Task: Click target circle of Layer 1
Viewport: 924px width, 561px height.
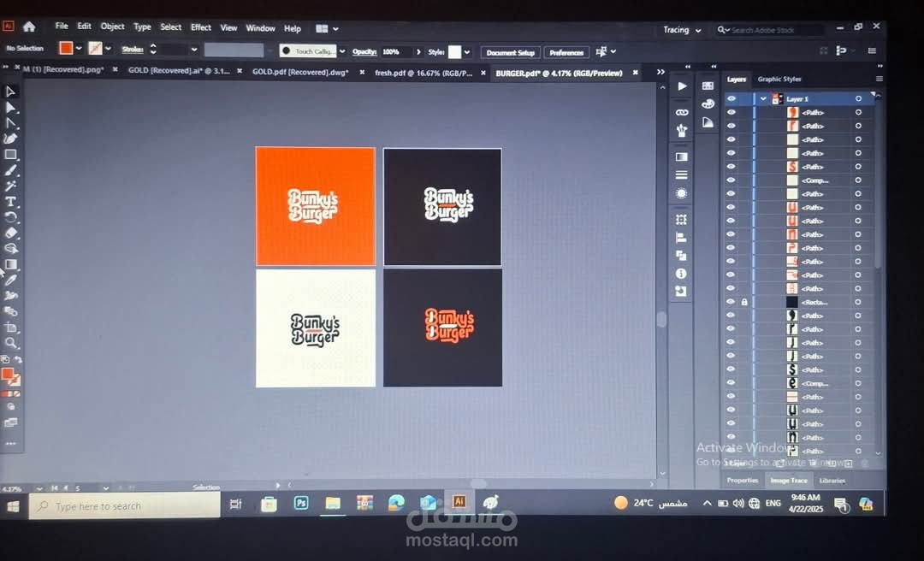Action: [x=859, y=98]
